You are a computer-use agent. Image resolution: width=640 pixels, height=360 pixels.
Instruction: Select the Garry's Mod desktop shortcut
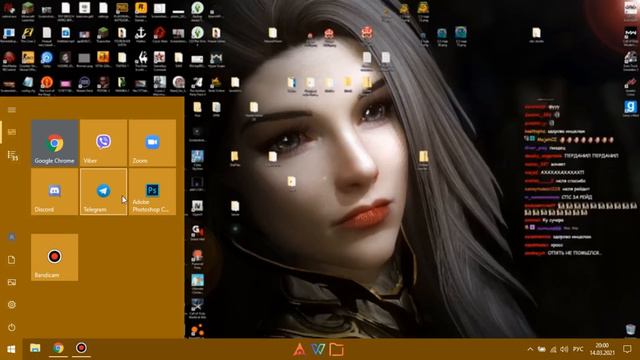[x=631, y=109]
